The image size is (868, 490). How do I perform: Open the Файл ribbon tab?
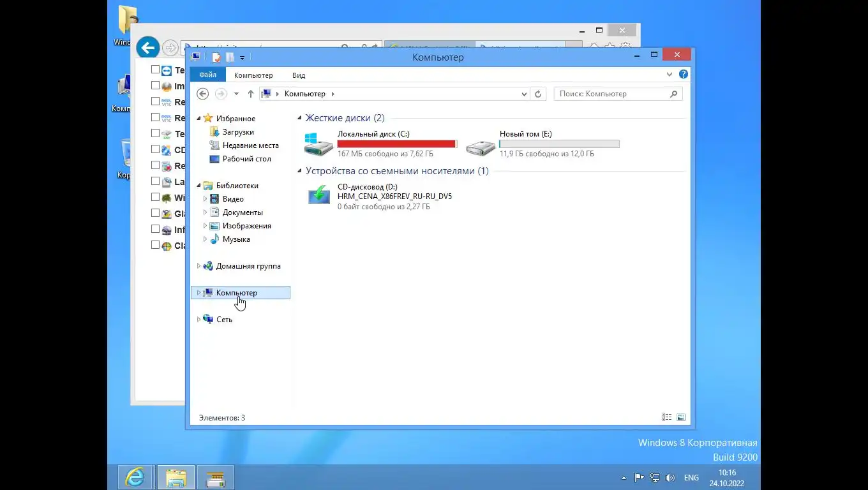click(207, 75)
